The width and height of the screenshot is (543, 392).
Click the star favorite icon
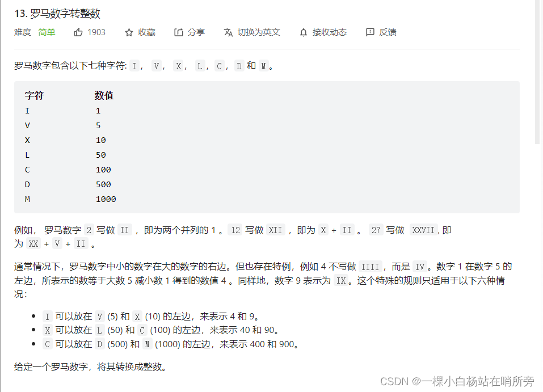point(129,32)
